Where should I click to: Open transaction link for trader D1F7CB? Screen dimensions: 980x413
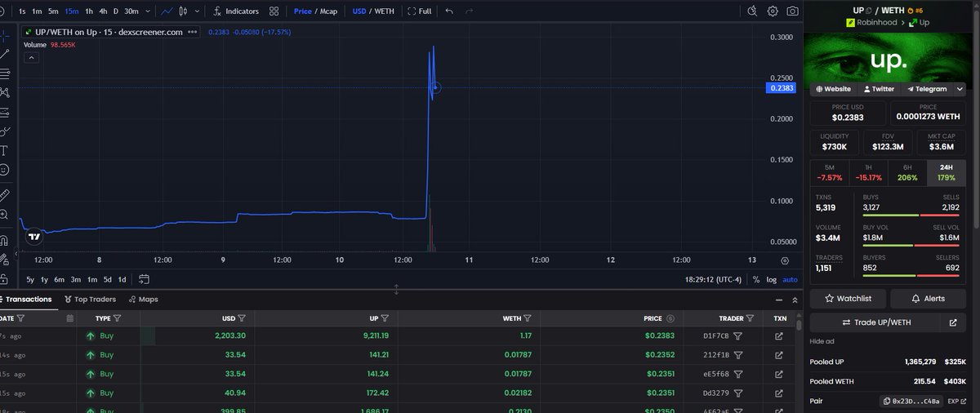pos(779,335)
